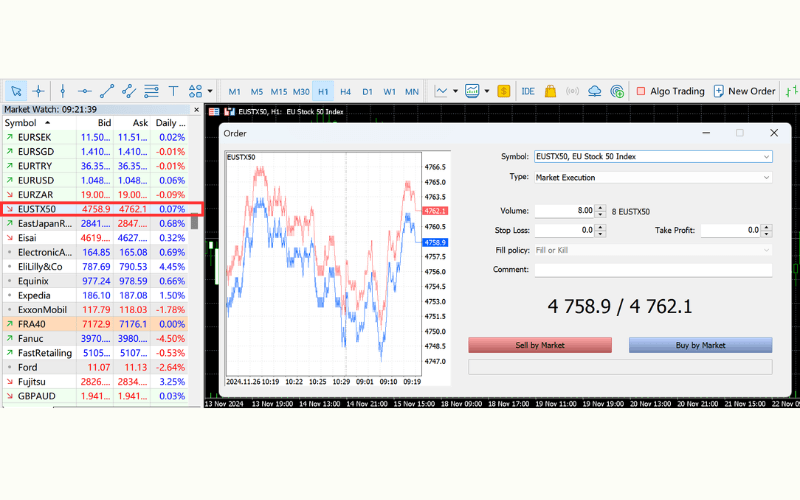Click the Buy by Market button

[700, 345]
